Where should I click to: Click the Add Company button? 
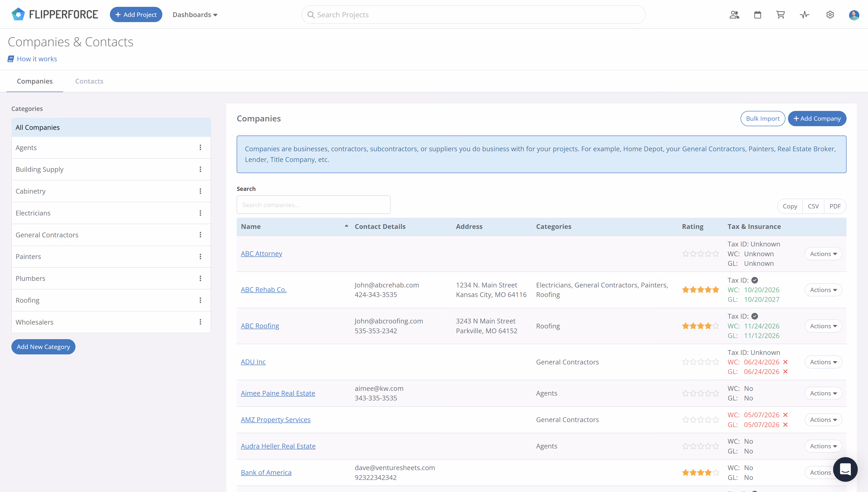(817, 119)
